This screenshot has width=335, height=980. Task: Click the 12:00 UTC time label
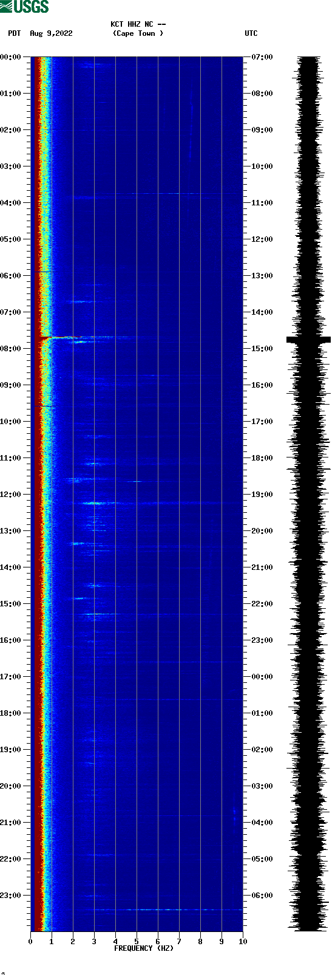pos(262,239)
